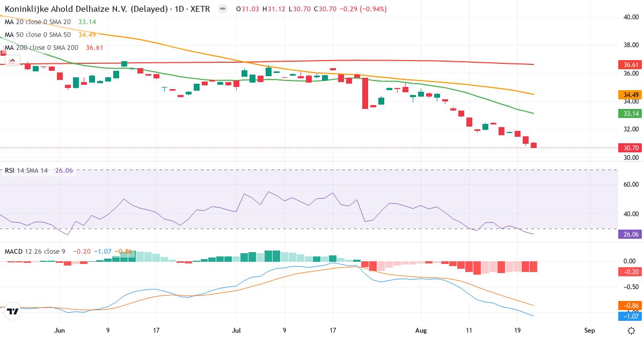
Task: Click the 32.00 price scale label
Action: (x=631, y=129)
